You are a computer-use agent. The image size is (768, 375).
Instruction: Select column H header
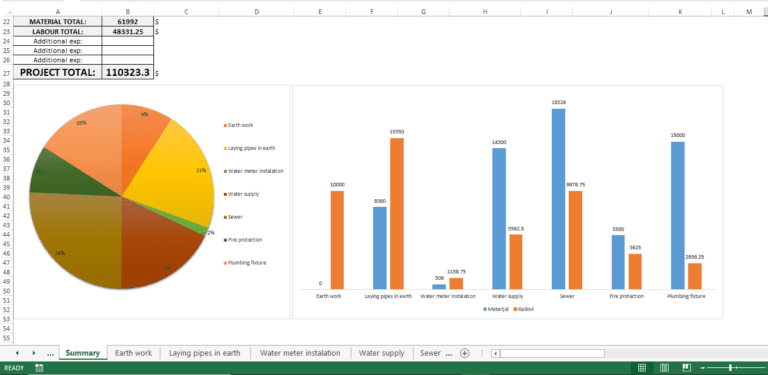pos(485,12)
